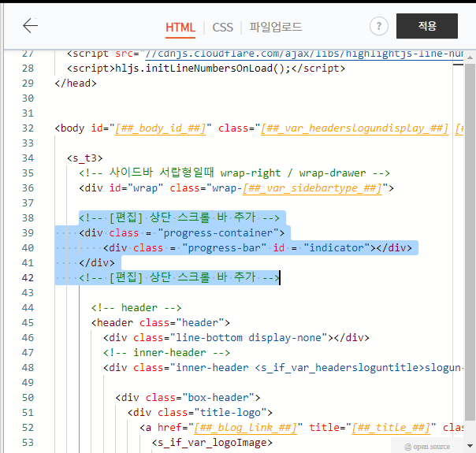
Task: Click the [##_body_id_##] variable text
Action: click(160, 128)
